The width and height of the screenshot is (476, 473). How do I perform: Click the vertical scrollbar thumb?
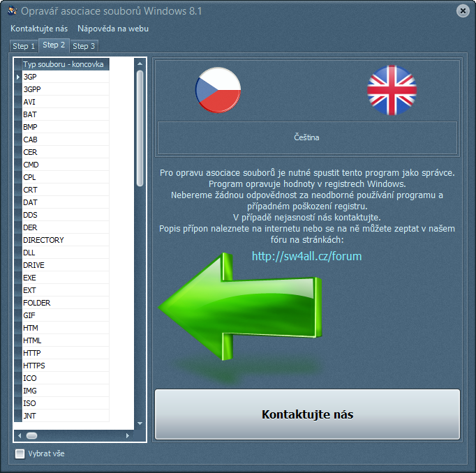click(140, 128)
